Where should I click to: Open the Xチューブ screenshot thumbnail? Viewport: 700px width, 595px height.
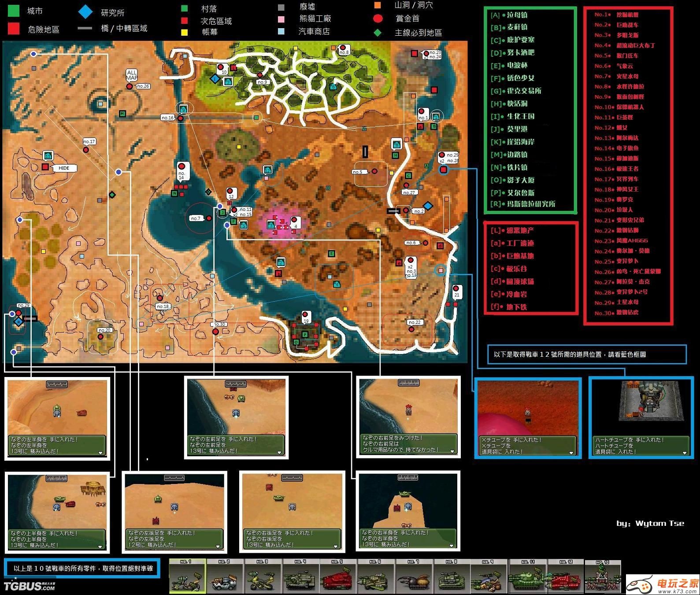527,418
